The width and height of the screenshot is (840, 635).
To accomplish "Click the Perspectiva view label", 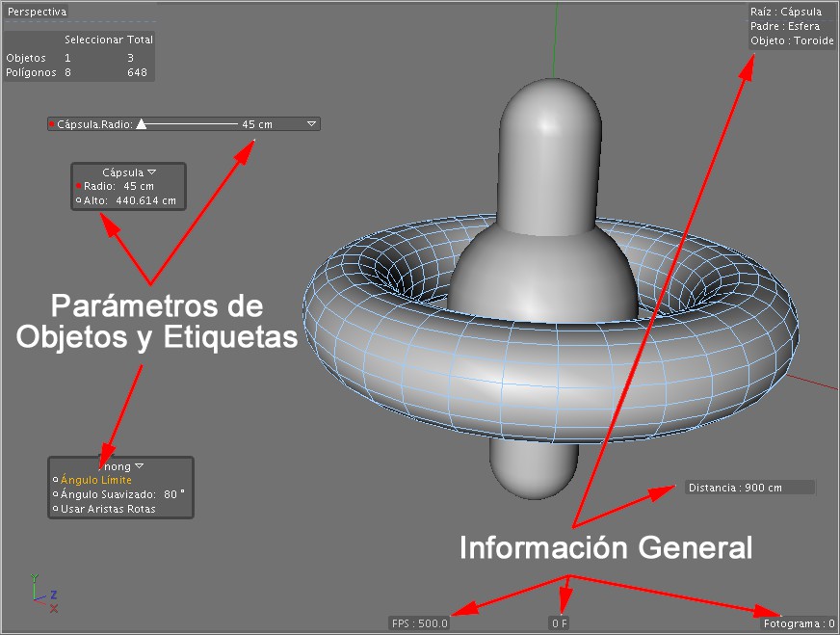I will point(37,12).
